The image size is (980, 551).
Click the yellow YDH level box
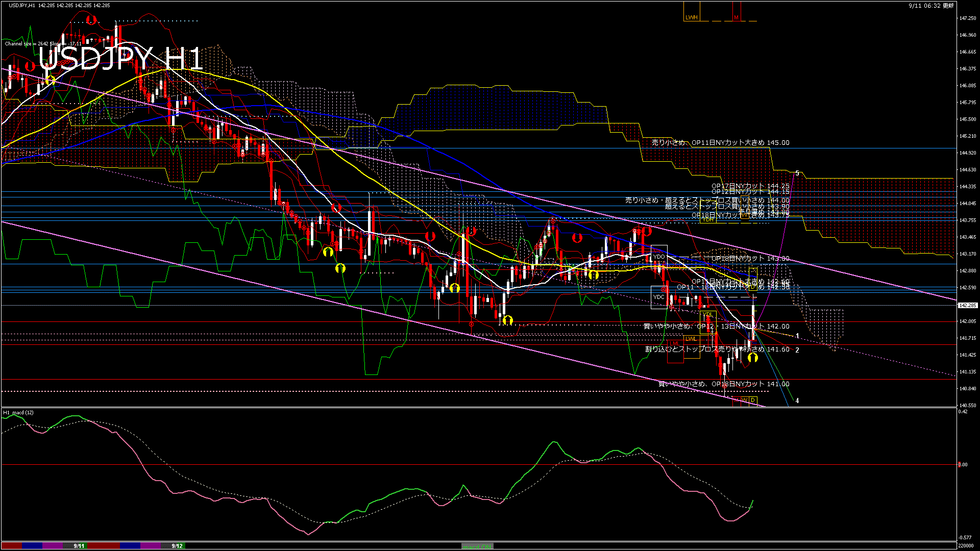pyautogui.click(x=708, y=219)
